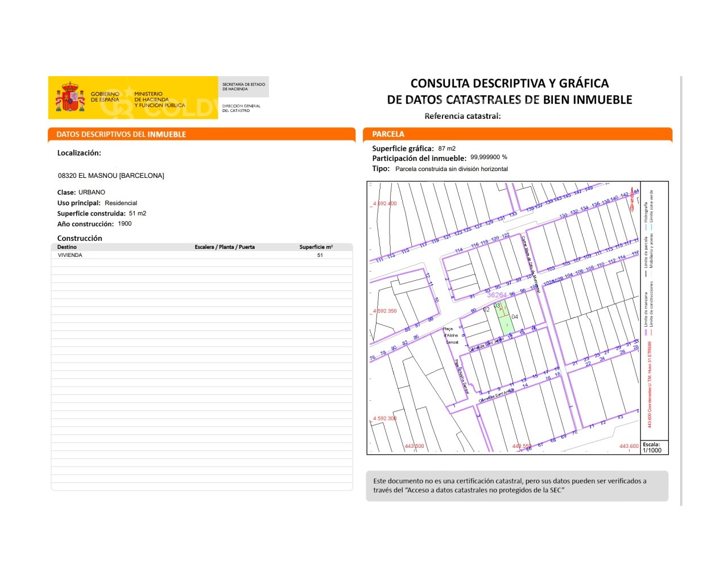Click the 'Construcción' heading
This screenshot has width=728, height=582.
click(x=80, y=238)
